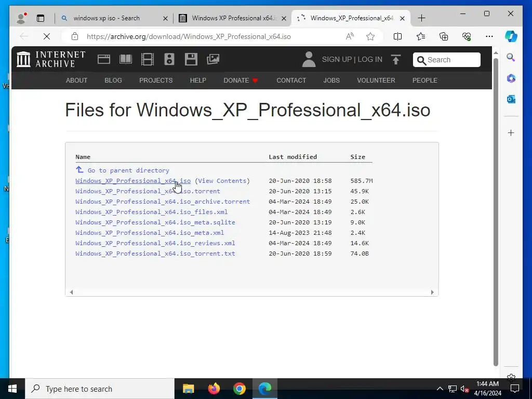532x399 pixels.
Task: Open the Video film icon
Action: pos(147,59)
